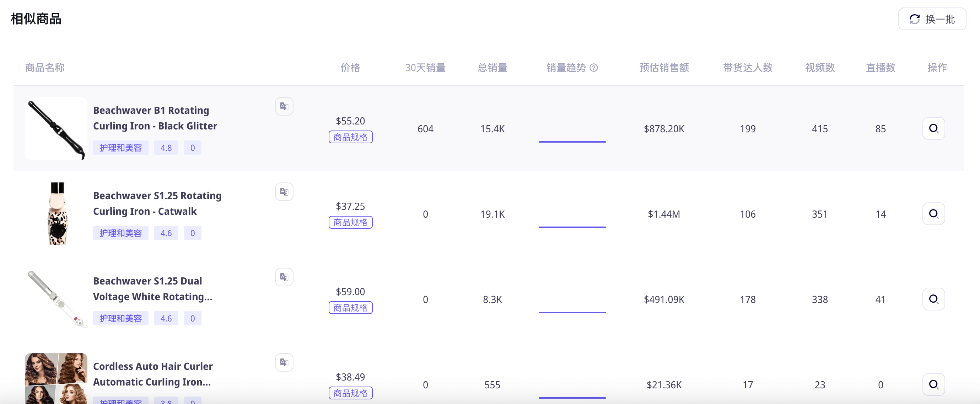This screenshot has width=980, height=404.
Task: Open 商品规格 for the $38.49 product
Action: (350, 393)
